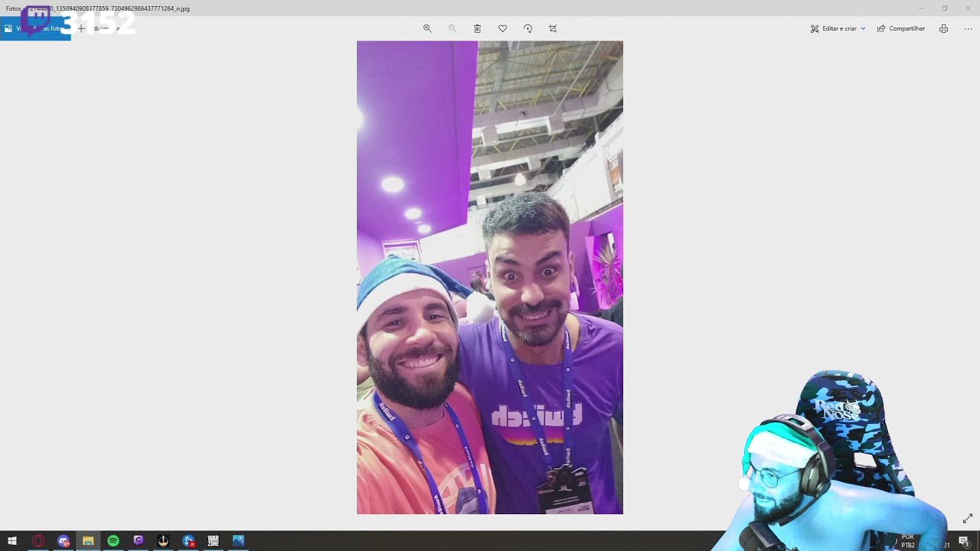Open the notification center in system tray
The width and height of the screenshot is (980, 551).
pyautogui.click(x=964, y=542)
